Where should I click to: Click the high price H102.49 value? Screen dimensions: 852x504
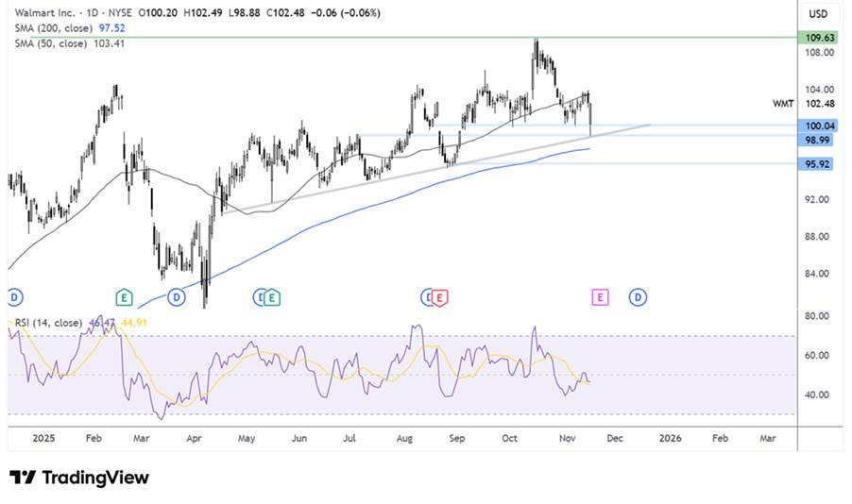203,12
